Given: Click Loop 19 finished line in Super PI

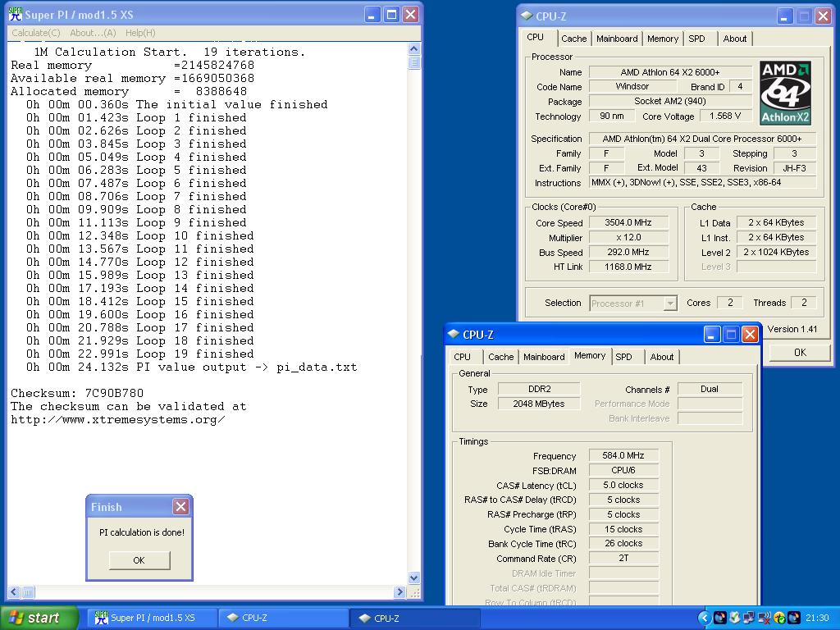Looking at the screenshot, I should coord(139,354).
